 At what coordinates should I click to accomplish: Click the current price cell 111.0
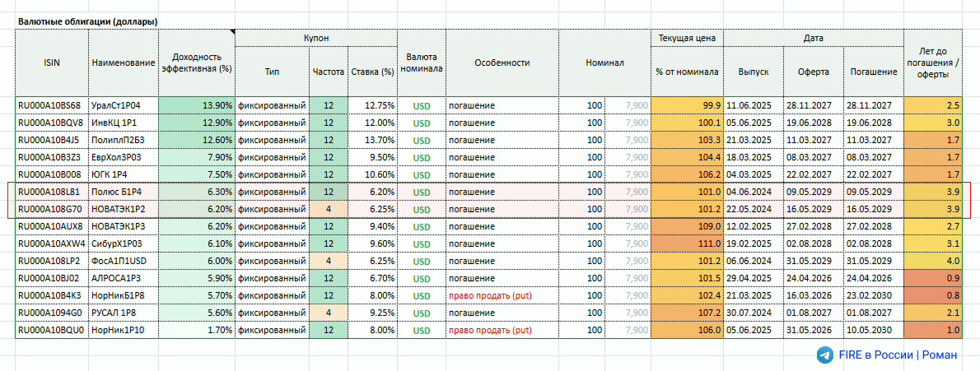tap(688, 243)
